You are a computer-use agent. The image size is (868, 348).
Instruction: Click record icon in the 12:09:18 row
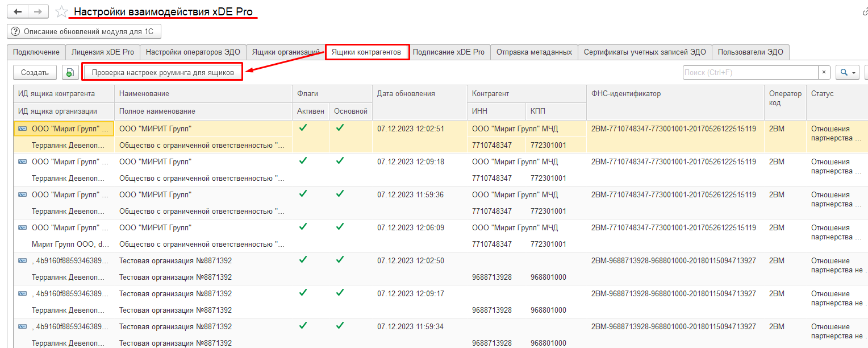pyautogui.click(x=23, y=162)
